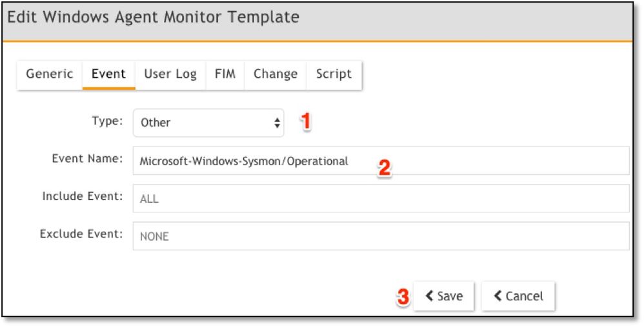This screenshot has width=644, height=326.
Task: Click the Event Name text field
Action: point(381,161)
